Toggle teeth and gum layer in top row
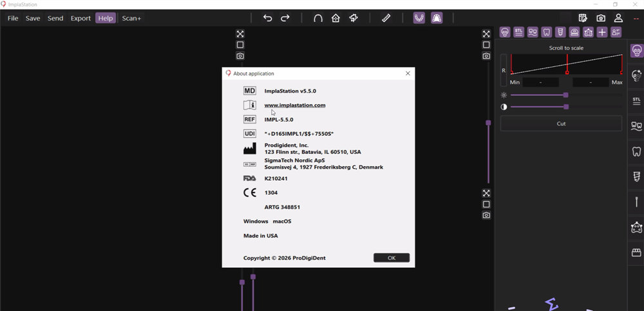The width and height of the screenshot is (644, 311). tap(533, 32)
